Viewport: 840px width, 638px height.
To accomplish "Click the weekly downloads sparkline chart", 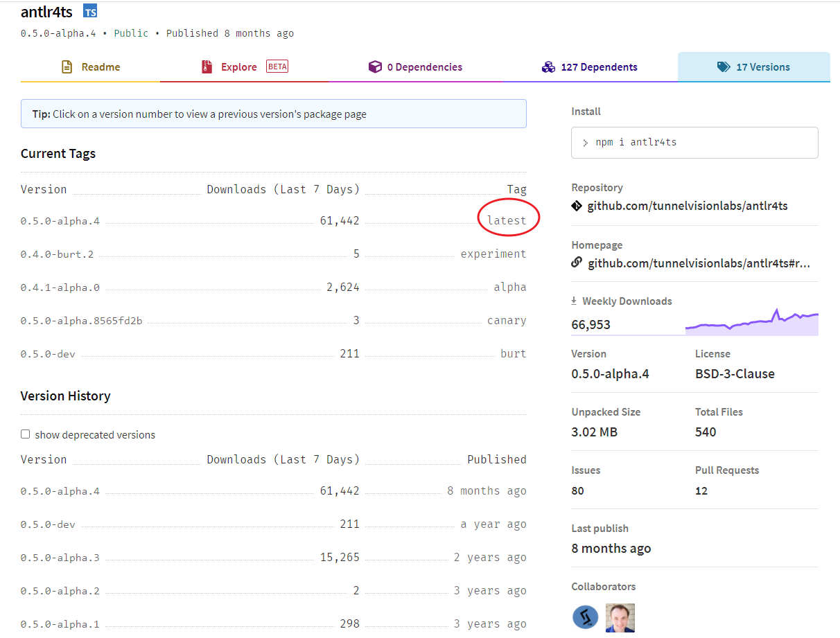I will point(751,322).
